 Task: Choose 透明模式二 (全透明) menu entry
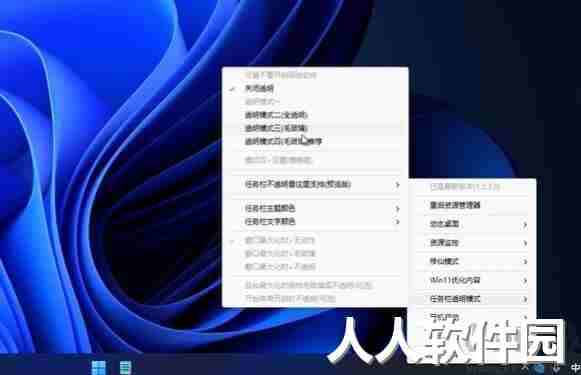[315, 115]
